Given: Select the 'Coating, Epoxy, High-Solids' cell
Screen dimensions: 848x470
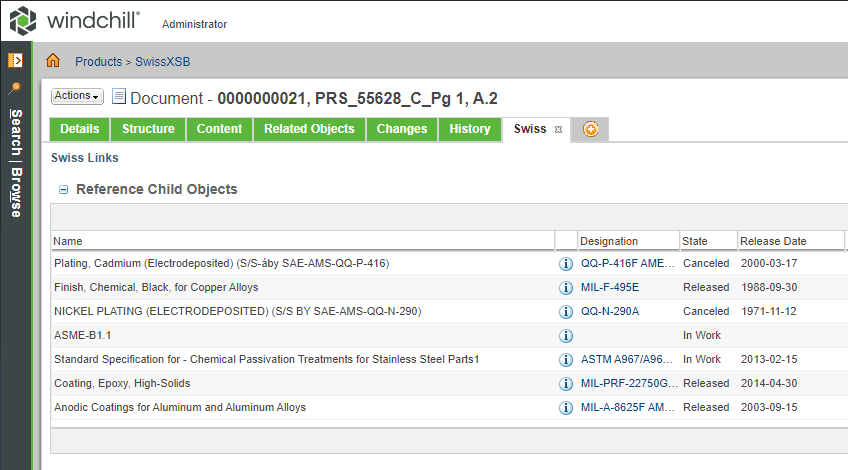Looking at the screenshot, I should (122, 383).
